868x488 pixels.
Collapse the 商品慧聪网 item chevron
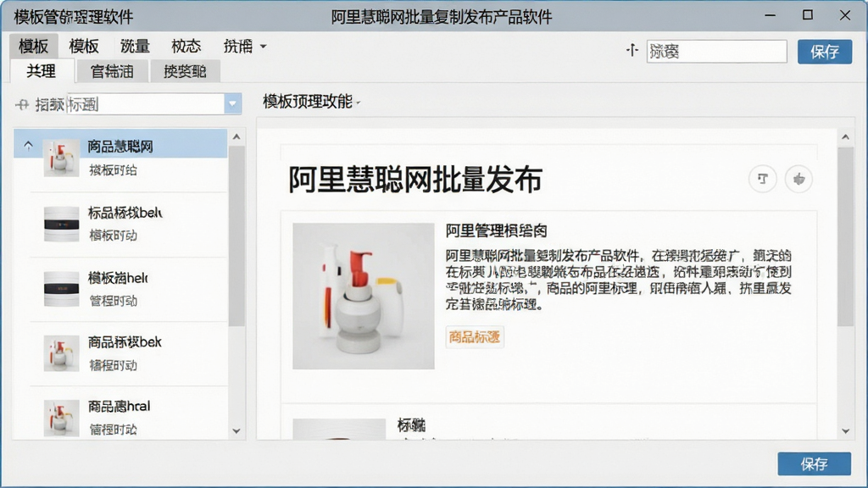pos(28,146)
